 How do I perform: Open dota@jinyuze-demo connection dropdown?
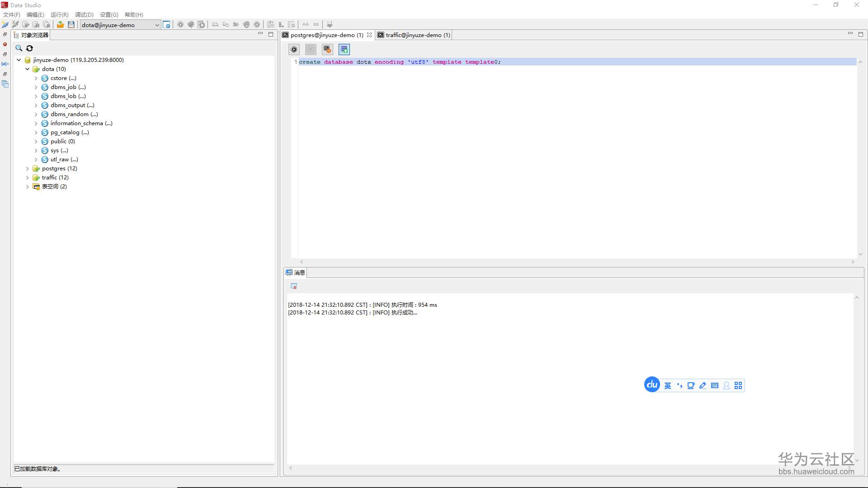coord(157,25)
